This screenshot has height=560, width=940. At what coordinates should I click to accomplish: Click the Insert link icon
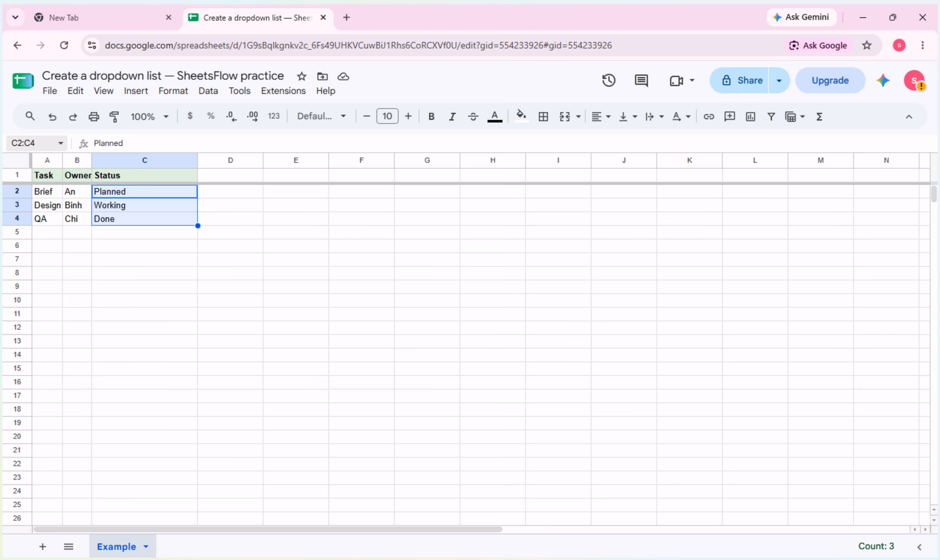(709, 116)
